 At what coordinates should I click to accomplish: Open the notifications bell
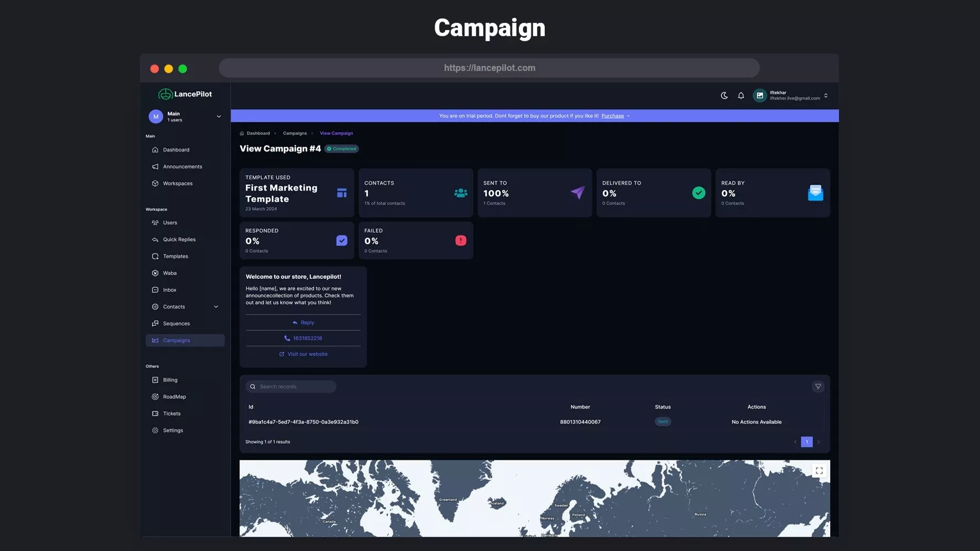741,96
